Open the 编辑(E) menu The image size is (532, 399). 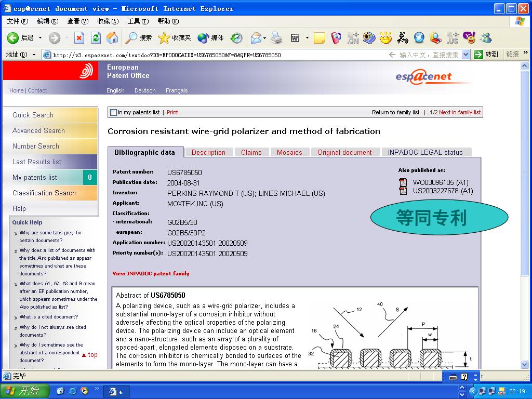coord(47,21)
